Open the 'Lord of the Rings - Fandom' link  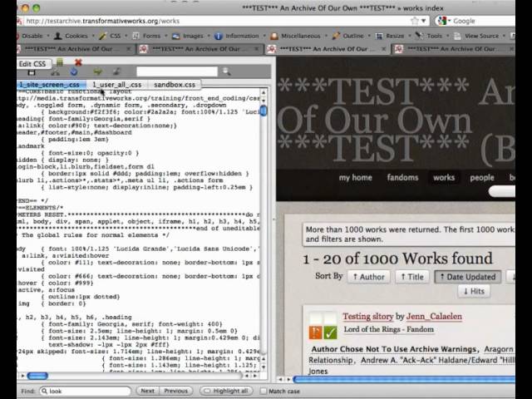pos(389,329)
